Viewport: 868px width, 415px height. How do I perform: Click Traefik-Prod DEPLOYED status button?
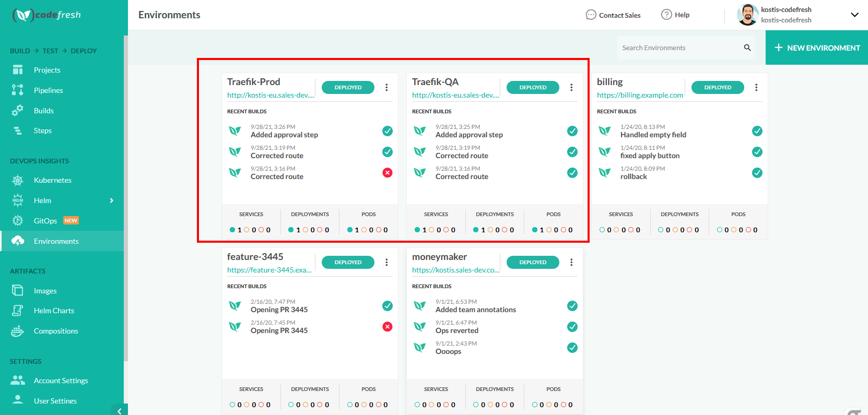pyautogui.click(x=348, y=87)
